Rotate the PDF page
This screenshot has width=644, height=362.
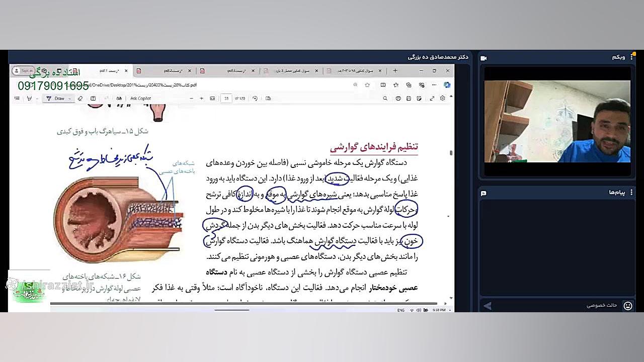[x=255, y=99]
